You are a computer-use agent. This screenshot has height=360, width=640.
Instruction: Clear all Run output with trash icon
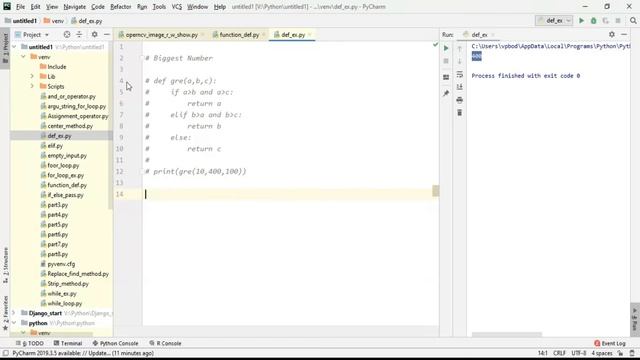coord(460,113)
